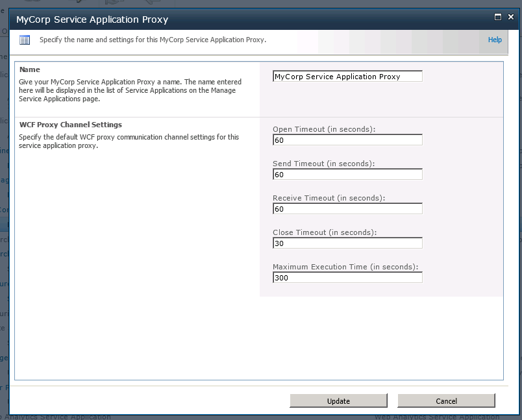The image size is (522, 420).
Task: Click the MyCorp Service Application Proxy title bar
Action: click(x=195, y=19)
